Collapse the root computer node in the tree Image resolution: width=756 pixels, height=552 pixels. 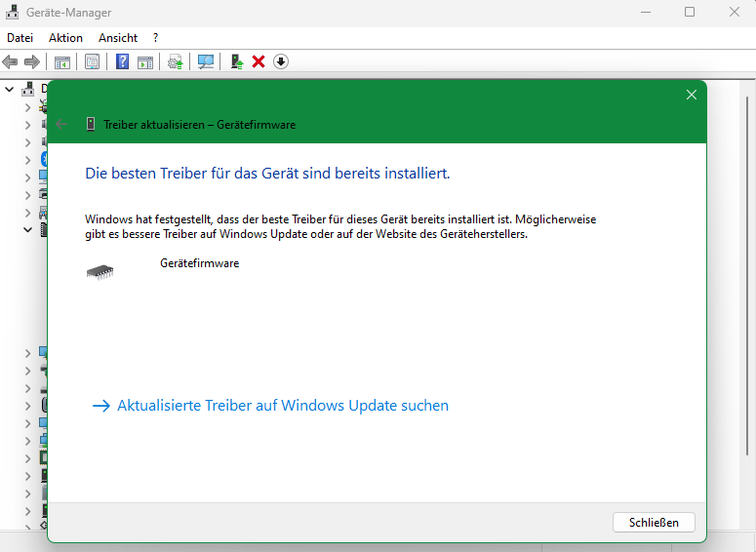coord(10,89)
